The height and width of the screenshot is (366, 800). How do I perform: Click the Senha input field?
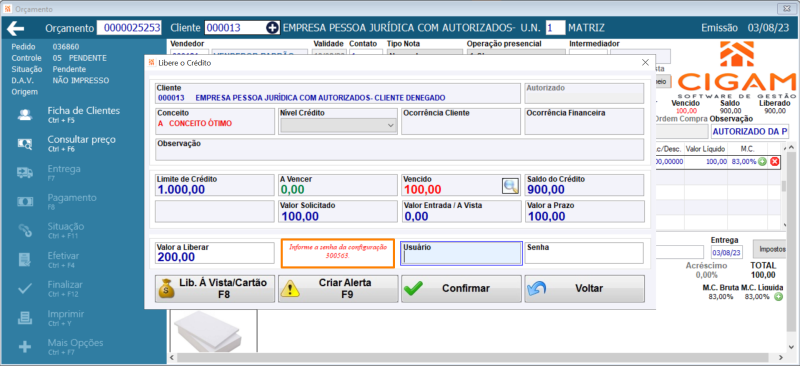(584, 253)
